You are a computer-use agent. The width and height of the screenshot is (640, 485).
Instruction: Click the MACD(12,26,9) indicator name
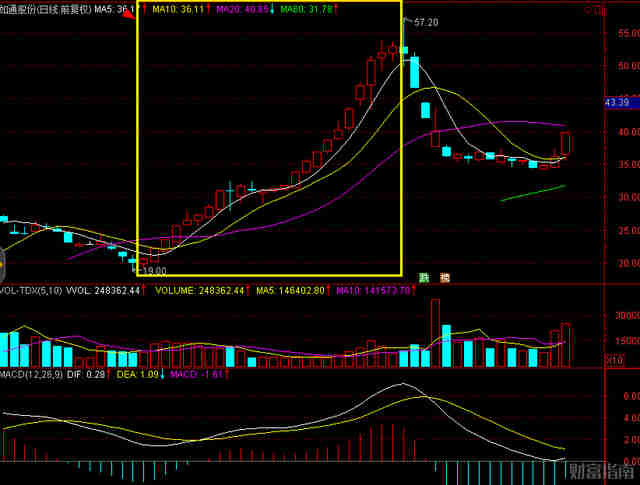[31, 374]
